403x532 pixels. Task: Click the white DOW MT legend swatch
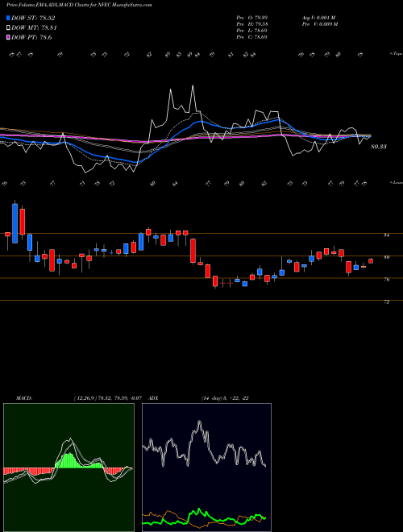(x=8, y=28)
